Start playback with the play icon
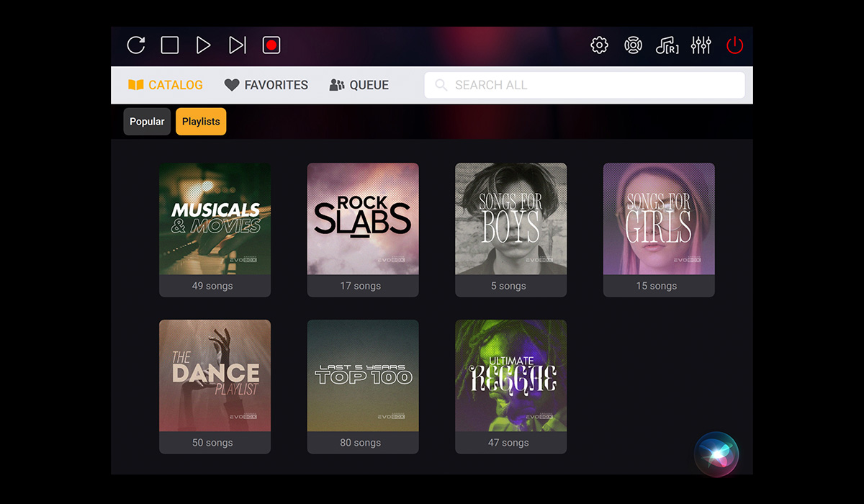The height and width of the screenshot is (504, 864). [203, 45]
